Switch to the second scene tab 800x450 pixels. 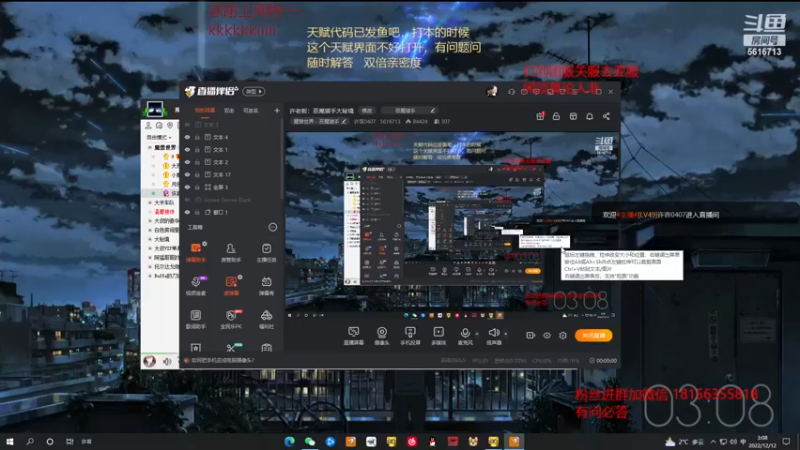(x=229, y=110)
